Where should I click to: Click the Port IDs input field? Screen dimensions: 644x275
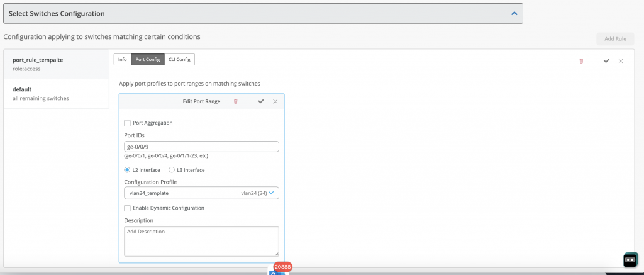[201, 147]
